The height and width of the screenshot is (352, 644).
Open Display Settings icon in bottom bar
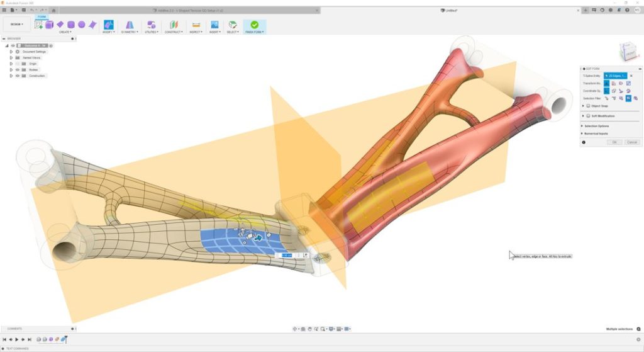331,329
